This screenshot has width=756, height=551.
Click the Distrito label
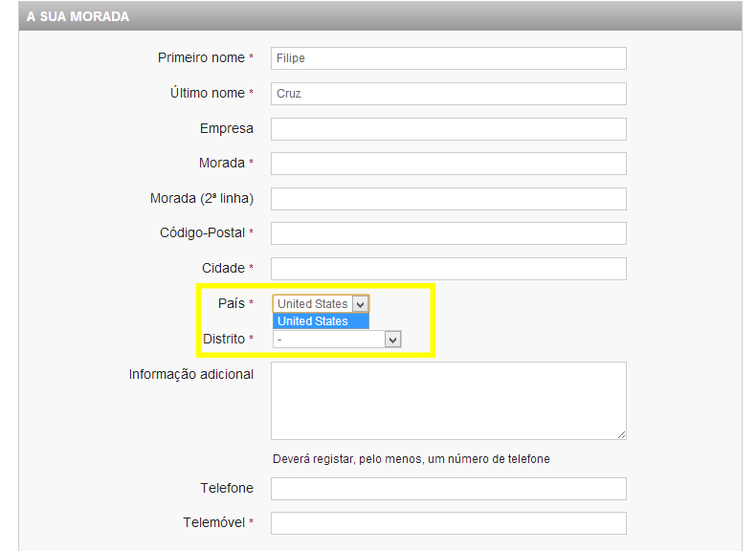pos(224,339)
